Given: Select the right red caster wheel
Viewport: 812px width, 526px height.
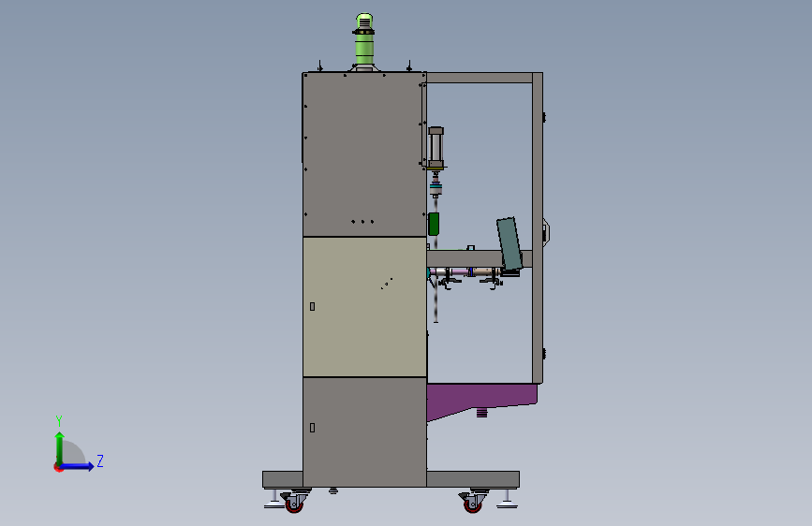Looking at the screenshot, I should click(472, 504).
